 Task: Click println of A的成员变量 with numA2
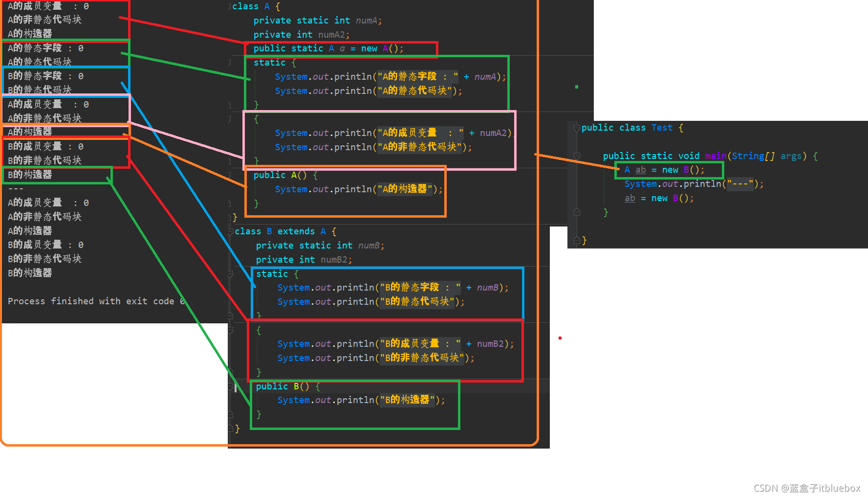[x=393, y=133]
